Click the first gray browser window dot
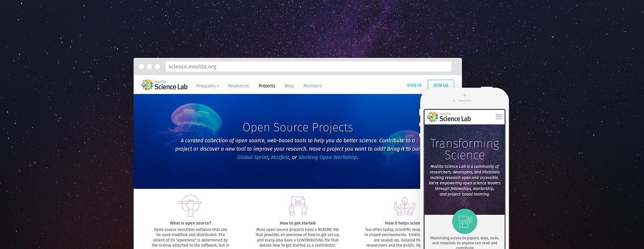644x249 pixels. tap(142, 67)
